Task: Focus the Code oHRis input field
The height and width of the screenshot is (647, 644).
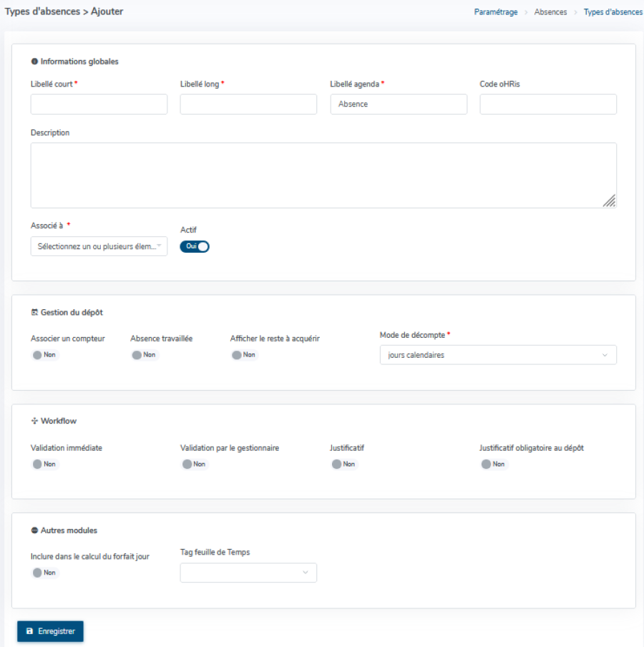Action: click(548, 104)
